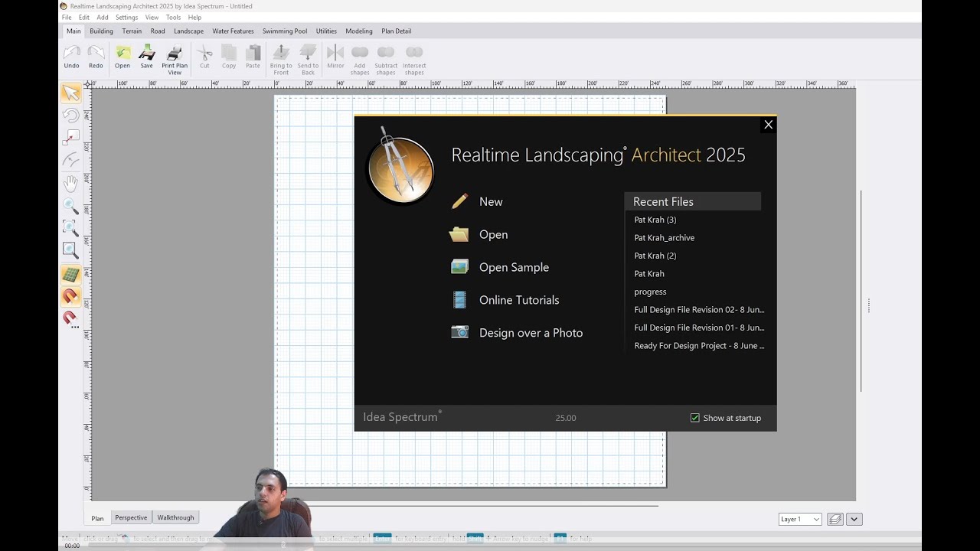Screen dimensions: 980x551
Task: Toggle the grid display icon
Action: (x=70, y=274)
